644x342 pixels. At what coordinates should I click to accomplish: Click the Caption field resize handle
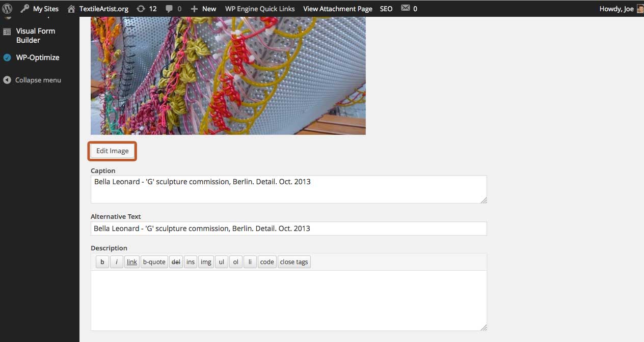[x=484, y=200]
